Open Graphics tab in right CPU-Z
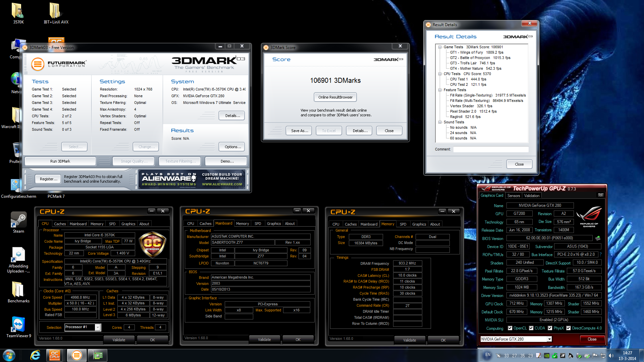 (x=419, y=224)
